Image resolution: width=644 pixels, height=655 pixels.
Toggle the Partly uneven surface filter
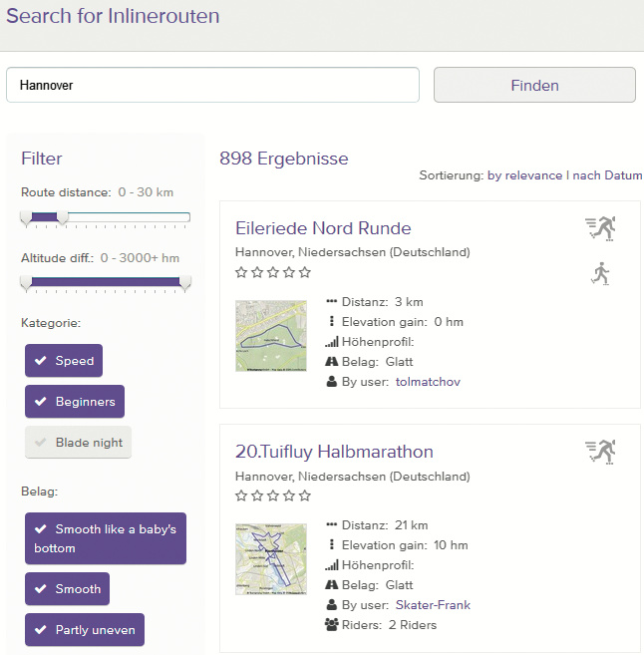coord(85,630)
